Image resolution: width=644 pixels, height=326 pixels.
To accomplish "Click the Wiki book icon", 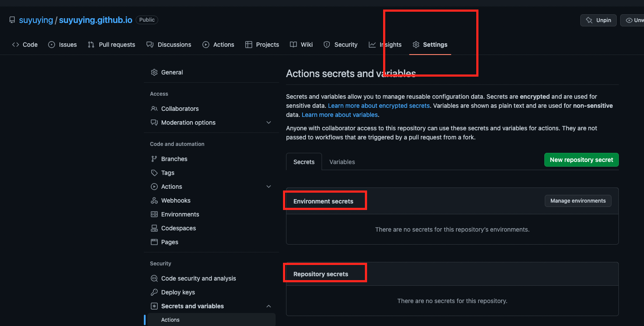I will [x=293, y=45].
